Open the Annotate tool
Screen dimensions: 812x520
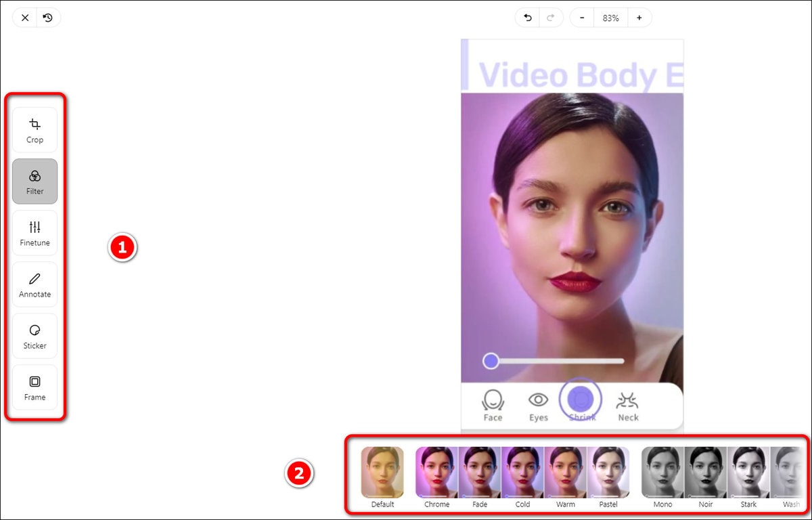click(35, 284)
